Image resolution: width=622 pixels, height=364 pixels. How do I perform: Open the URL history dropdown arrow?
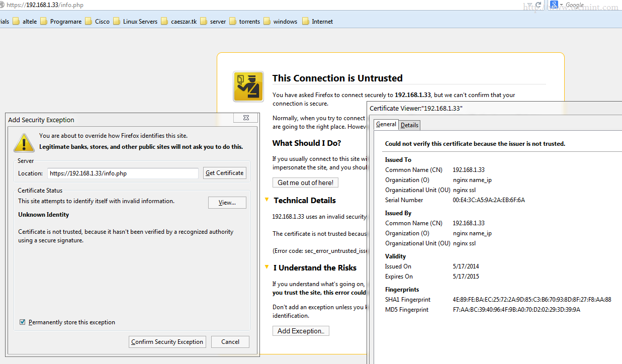[x=529, y=5]
